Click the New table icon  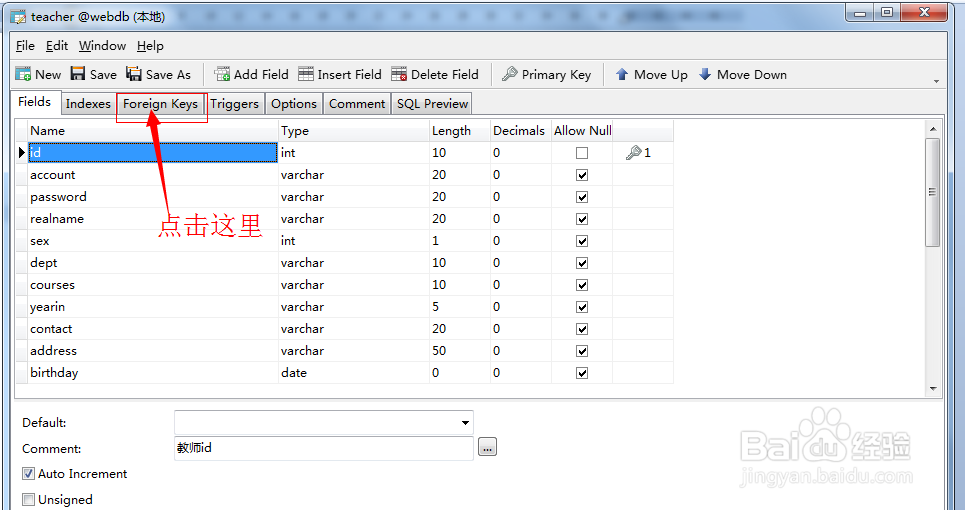23,74
